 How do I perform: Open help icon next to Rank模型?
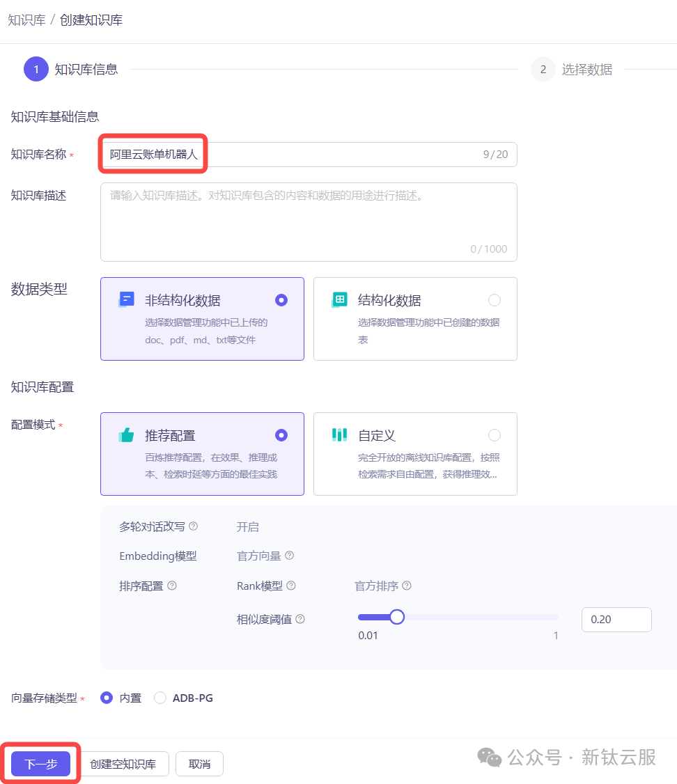291,586
